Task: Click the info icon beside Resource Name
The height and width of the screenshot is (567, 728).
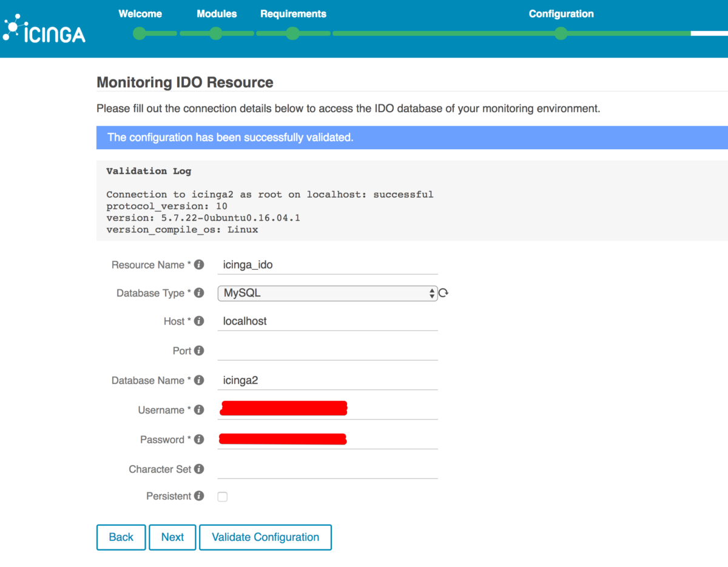Action: pos(199,264)
